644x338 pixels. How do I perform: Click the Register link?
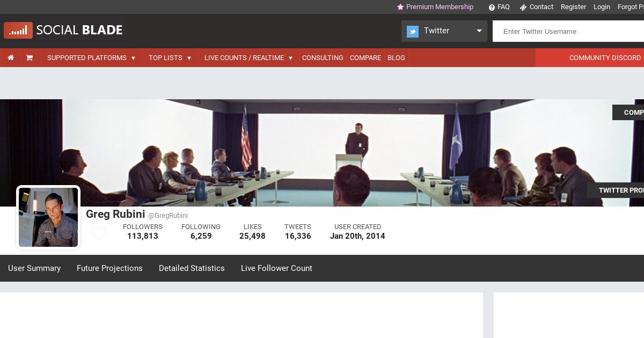point(573,7)
